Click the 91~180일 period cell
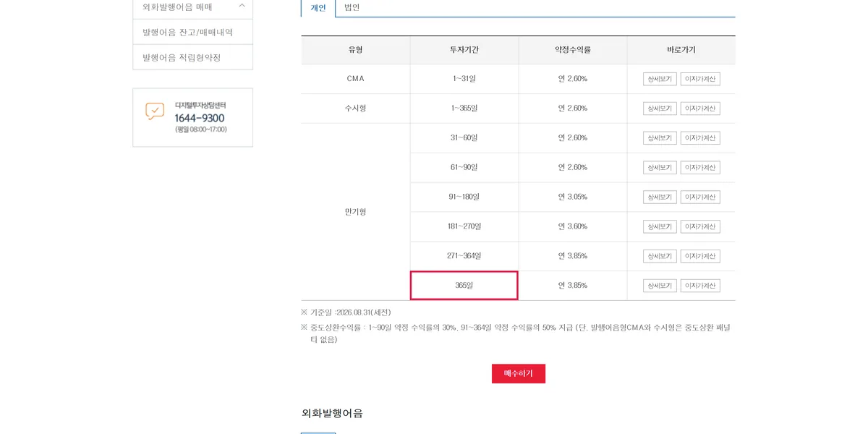The height and width of the screenshot is (434, 868). pyautogui.click(x=464, y=197)
